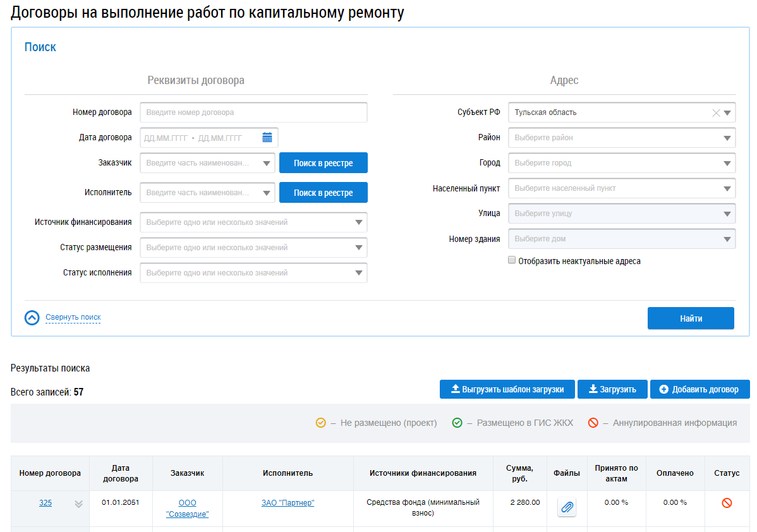Click the 'Дата договора' column header
Screen dimensions: 757x532
coord(121,473)
